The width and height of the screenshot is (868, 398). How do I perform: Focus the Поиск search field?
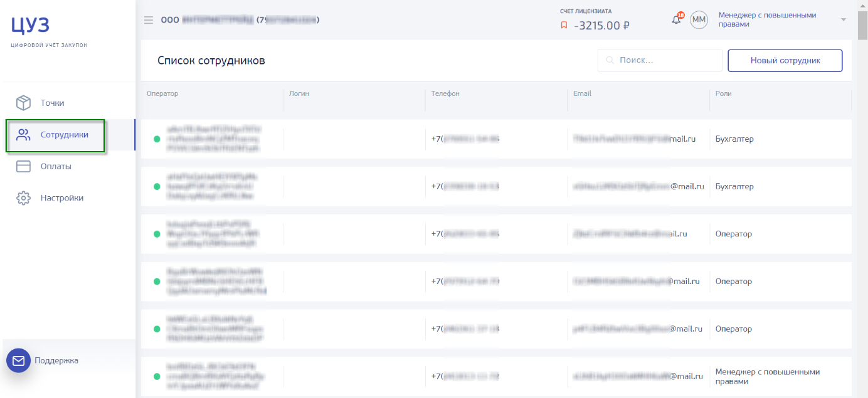[x=666, y=61]
